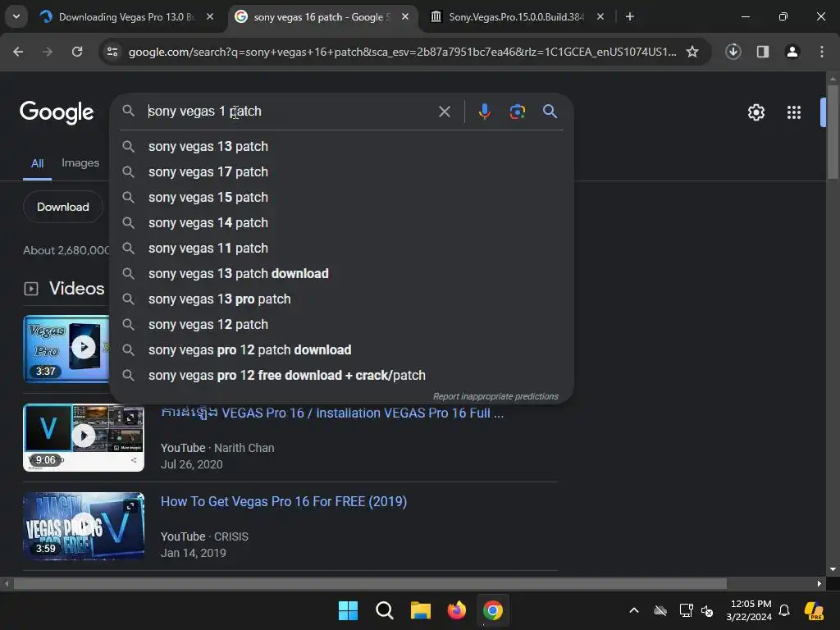Open the Windows Start menu
Screen dimensions: 840x630
tap(348, 610)
